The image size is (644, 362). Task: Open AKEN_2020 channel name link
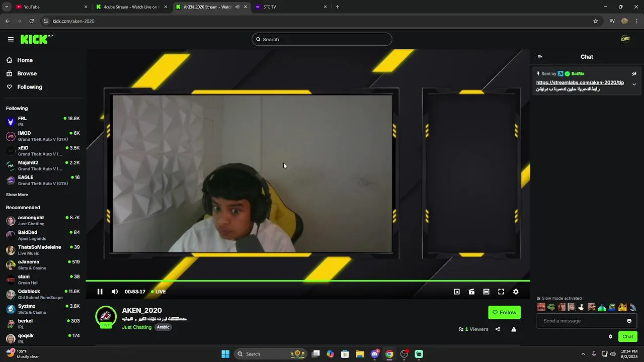point(142,310)
